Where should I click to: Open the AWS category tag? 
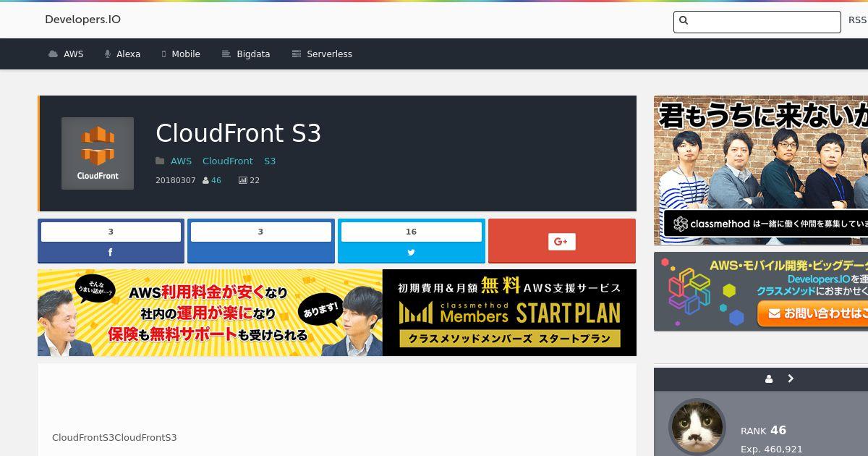182,161
